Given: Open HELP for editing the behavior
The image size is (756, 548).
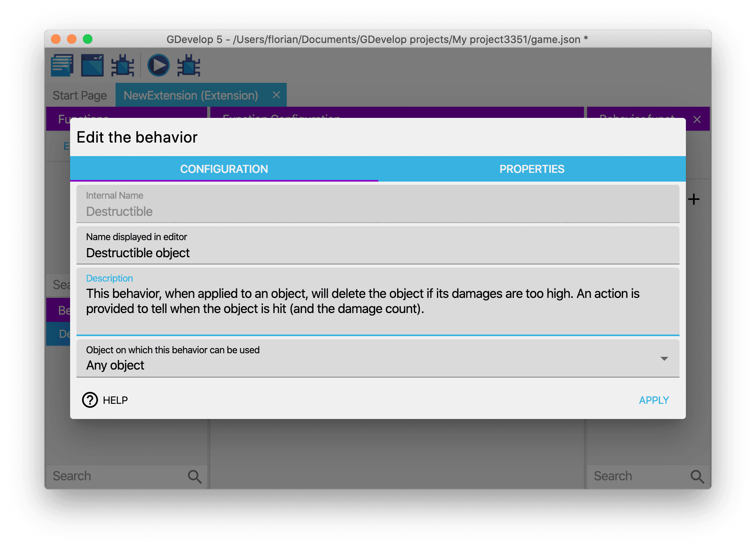Looking at the screenshot, I should pos(105,400).
